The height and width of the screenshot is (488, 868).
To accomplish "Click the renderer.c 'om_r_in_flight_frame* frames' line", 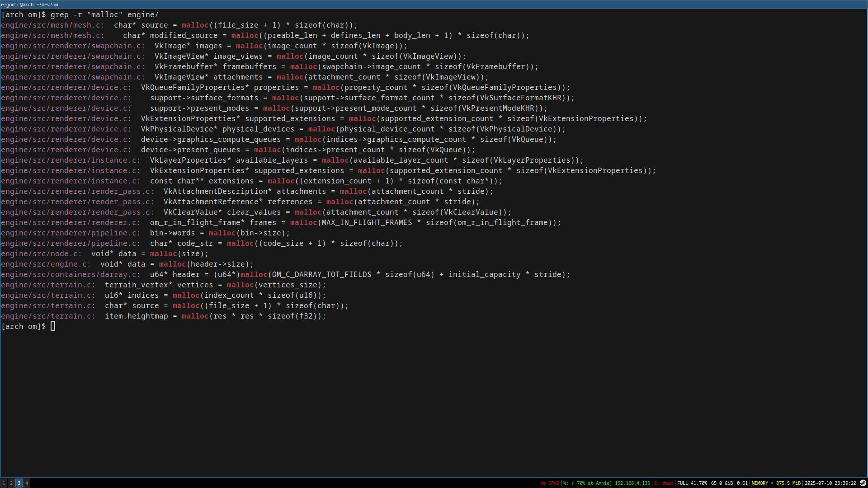I will (x=281, y=223).
